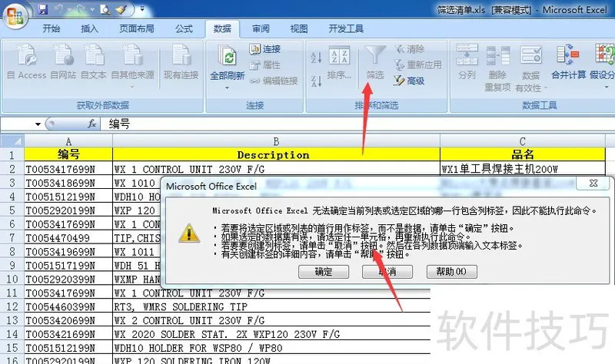Click 取消 button in the Excel dialog
Viewport: 615px width, 364px height.
(x=387, y=272)
